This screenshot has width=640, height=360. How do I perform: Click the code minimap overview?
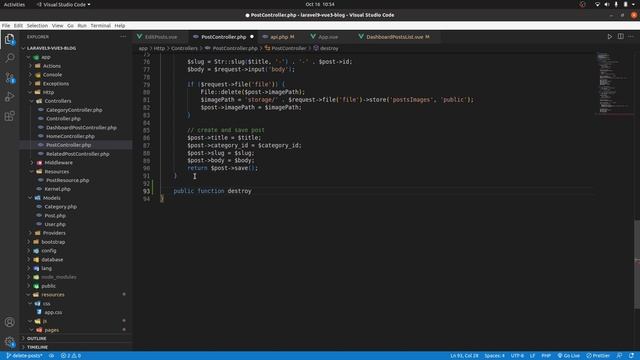614,84
